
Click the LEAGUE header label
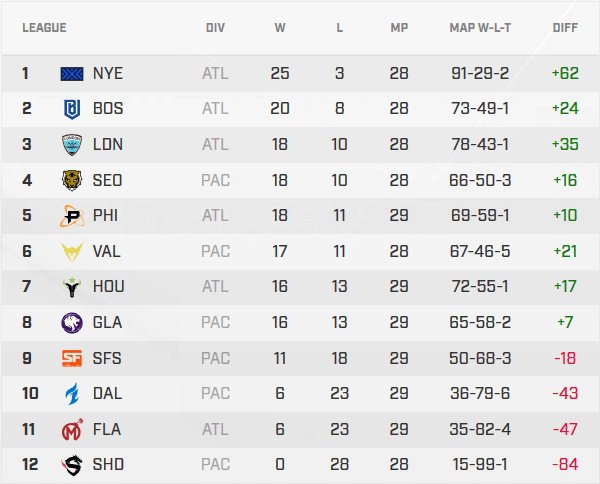[x=44, y=28]
